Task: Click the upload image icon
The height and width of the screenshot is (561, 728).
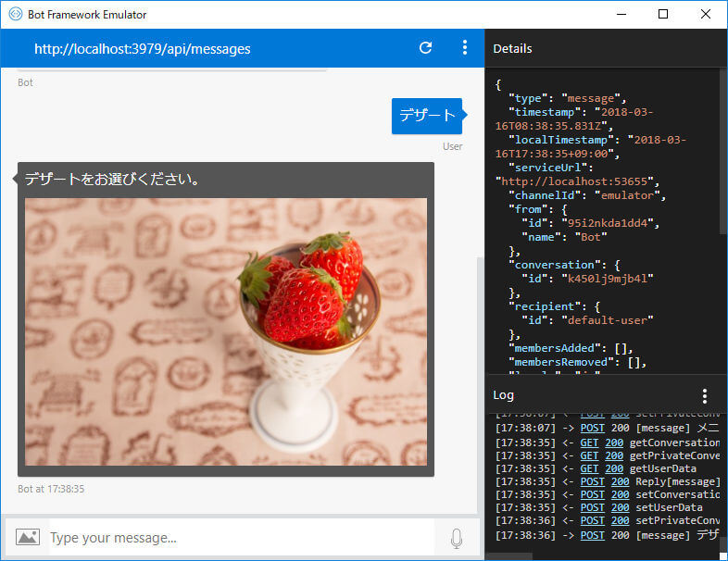Action: coord(28,537)
